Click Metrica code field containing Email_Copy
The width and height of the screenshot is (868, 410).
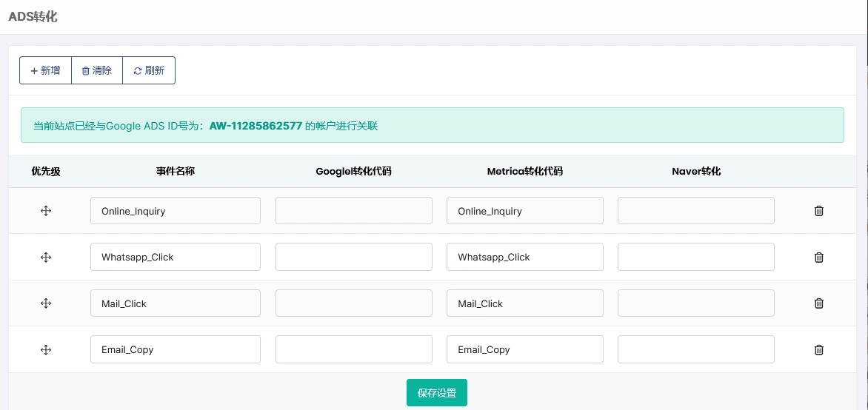pyautogui.click(x=525, y=350)
